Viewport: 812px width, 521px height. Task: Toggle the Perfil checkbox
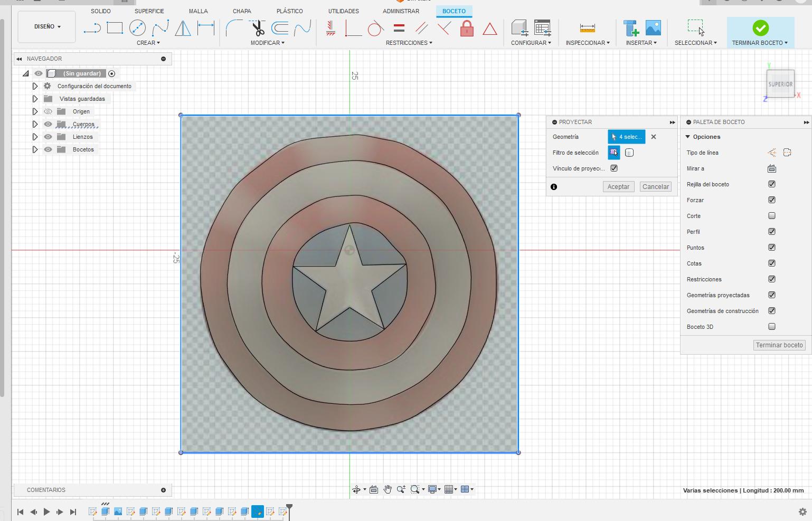(x=772, y=232)
